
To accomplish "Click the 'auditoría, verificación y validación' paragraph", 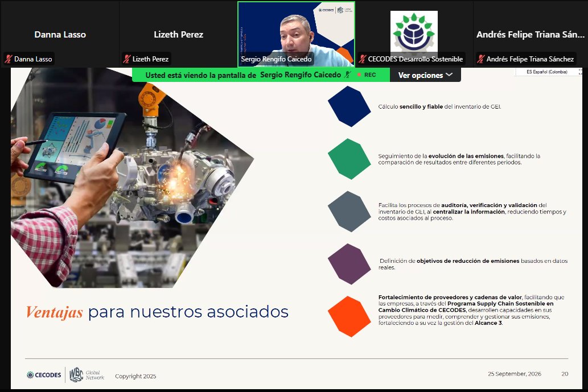I will [472, 212].
